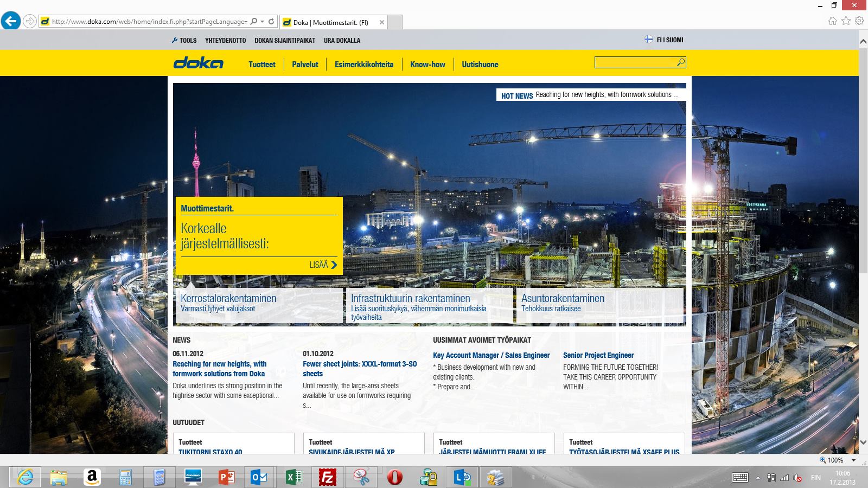Launch Amazon from taskbar
The image size is (868, 488).
pyautogui.click(x=92, y=477)
